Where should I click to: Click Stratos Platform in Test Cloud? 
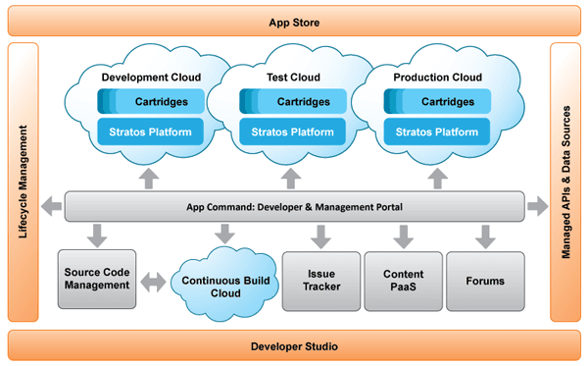pyautogui.click(x=292, y=131)
